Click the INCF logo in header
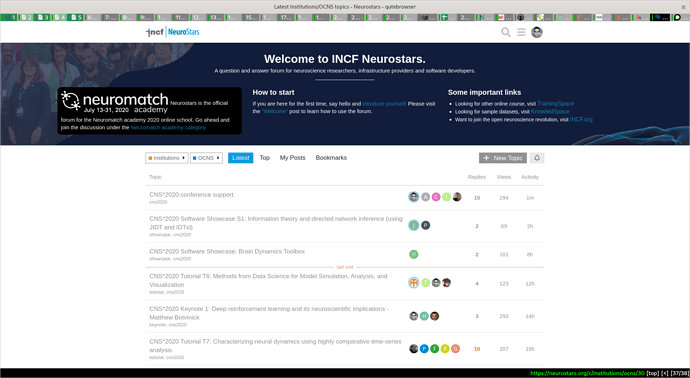Screen dimensions: 690x378 pos(155,32)
